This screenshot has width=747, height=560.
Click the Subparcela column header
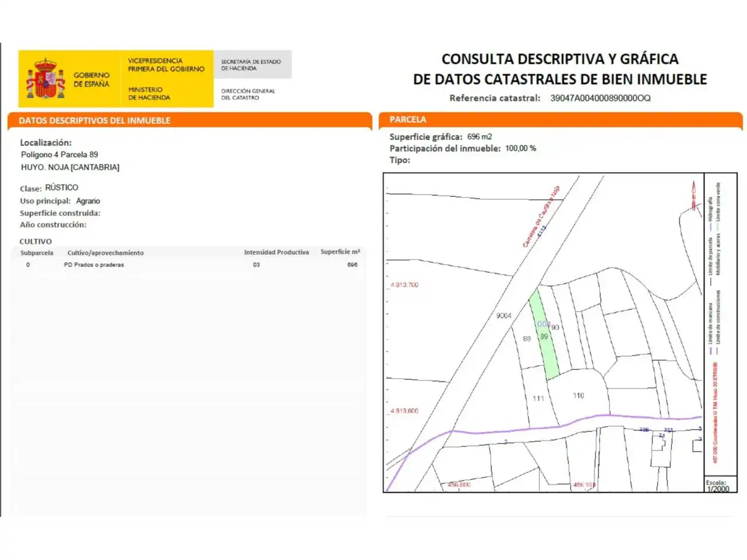(x=37, y=253)
